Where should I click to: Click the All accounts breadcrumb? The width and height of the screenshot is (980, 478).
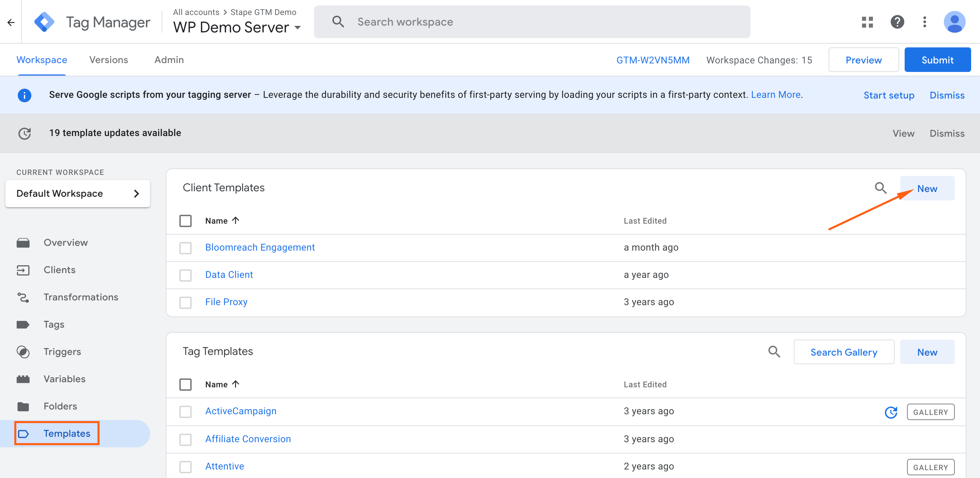196,12
